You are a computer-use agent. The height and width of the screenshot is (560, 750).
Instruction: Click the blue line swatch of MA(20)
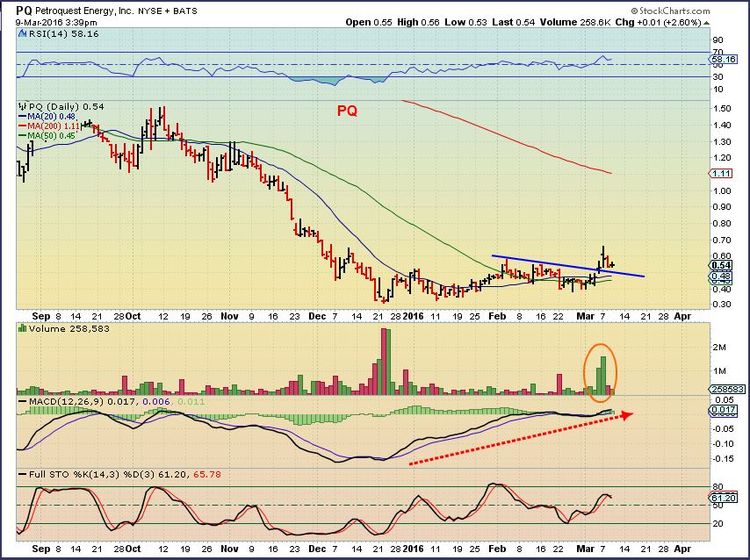[23, 116]
